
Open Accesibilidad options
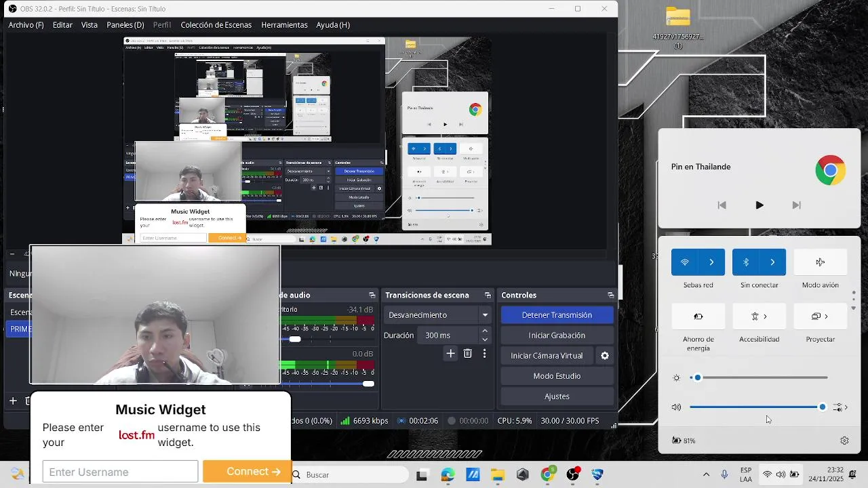(x=759, y=317)
